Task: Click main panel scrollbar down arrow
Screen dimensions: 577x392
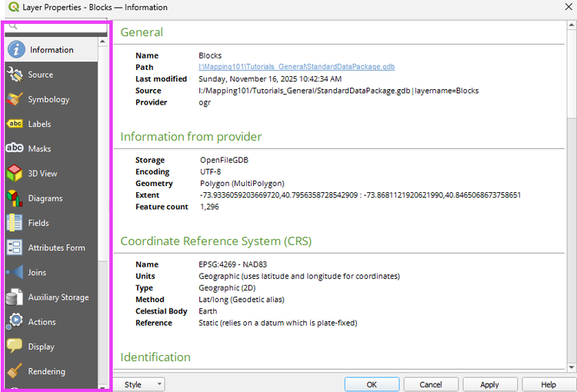Action: pos(571,367)
